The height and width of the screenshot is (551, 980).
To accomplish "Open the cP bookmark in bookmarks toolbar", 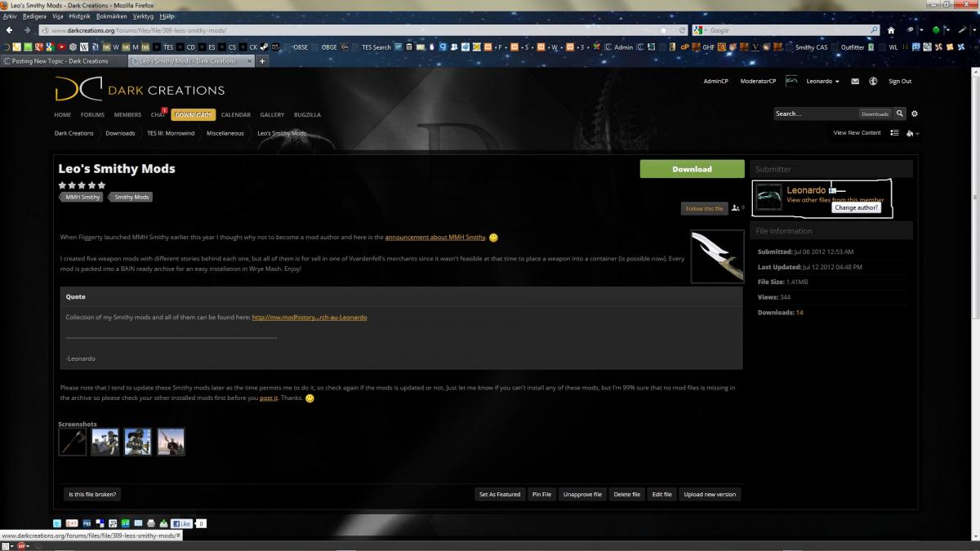I will point(684,47).
